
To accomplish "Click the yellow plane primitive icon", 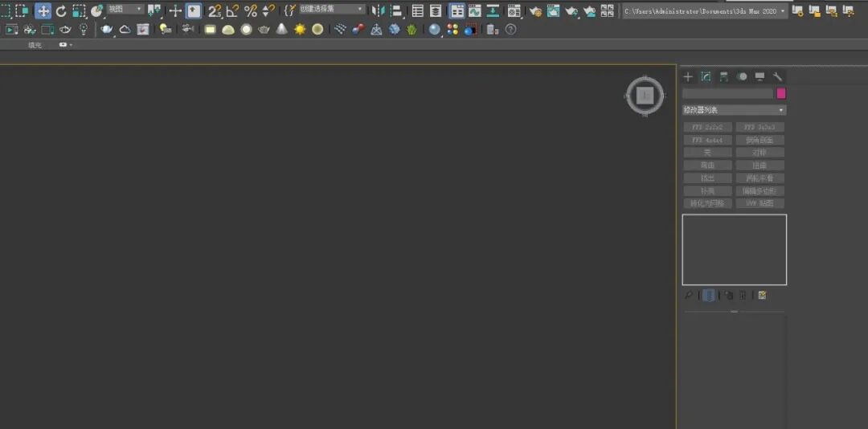I will (x=211, y=30).
